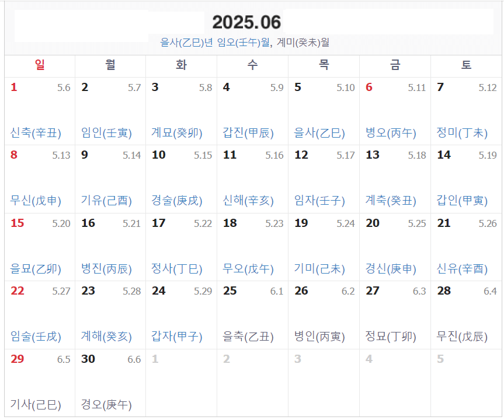Screen dimensions: 504x420
Task: Click greyed-out next-month date 5
Action: pyautogui.click(x=440, y=359)
